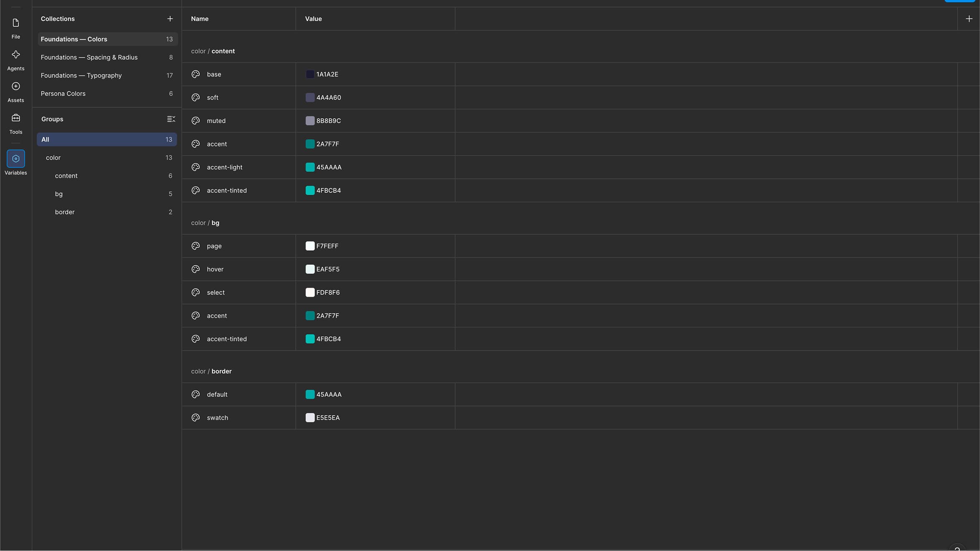Open the File sidebar panel
This screenshot has width=980, height=551.
pyautogui.click(x=15, y=28)
